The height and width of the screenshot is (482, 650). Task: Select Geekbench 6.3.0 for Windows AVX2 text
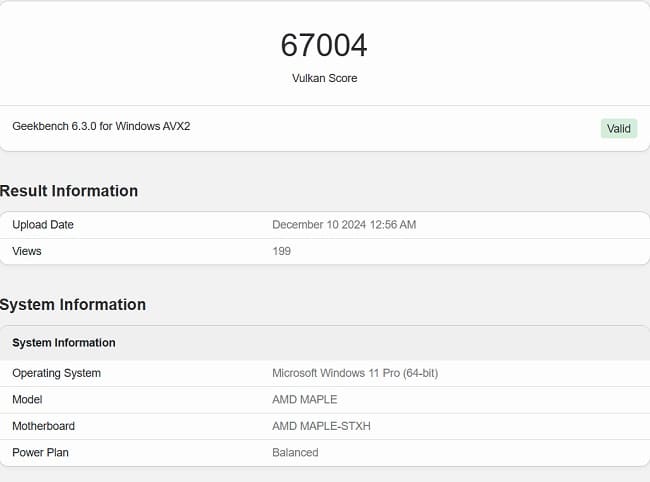101,126
